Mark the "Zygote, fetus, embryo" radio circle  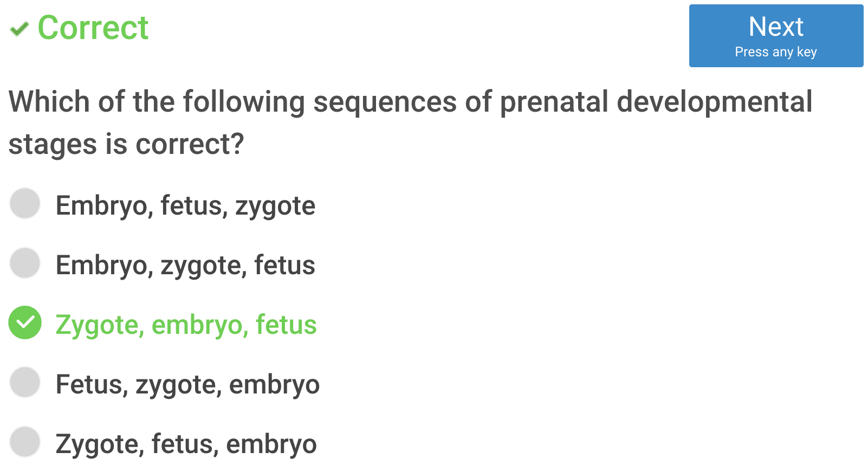(x=25, y=442)
